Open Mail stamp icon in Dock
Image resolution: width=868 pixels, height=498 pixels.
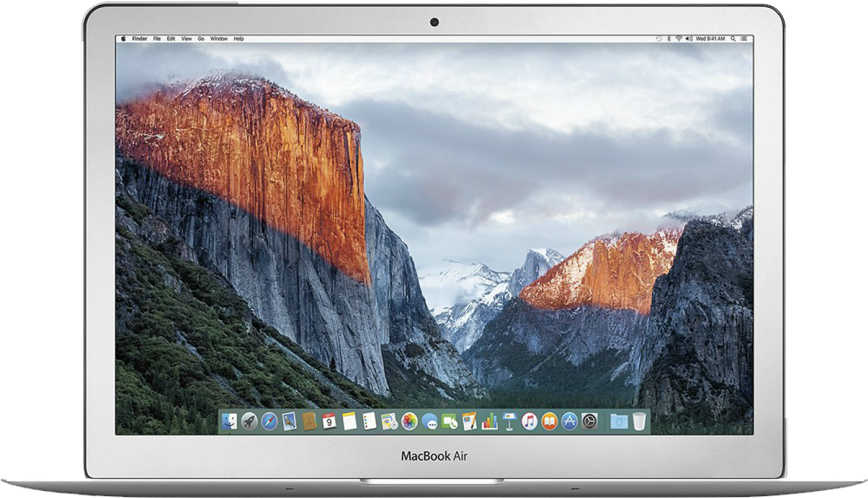(289, 421)
